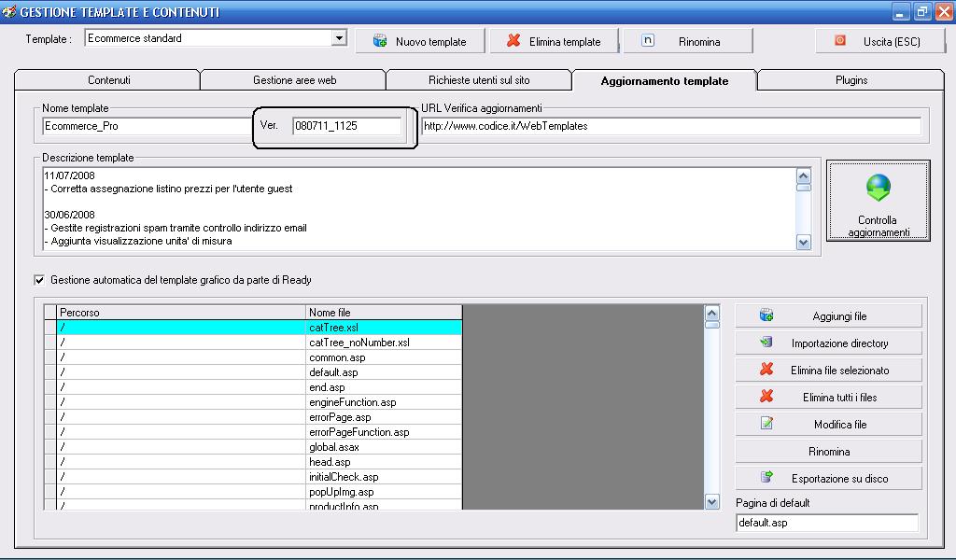The height and width of the screenshot is (560, 956).
Task: Click red X of Elimina tutti i files
Action: [x=766, y=396]
